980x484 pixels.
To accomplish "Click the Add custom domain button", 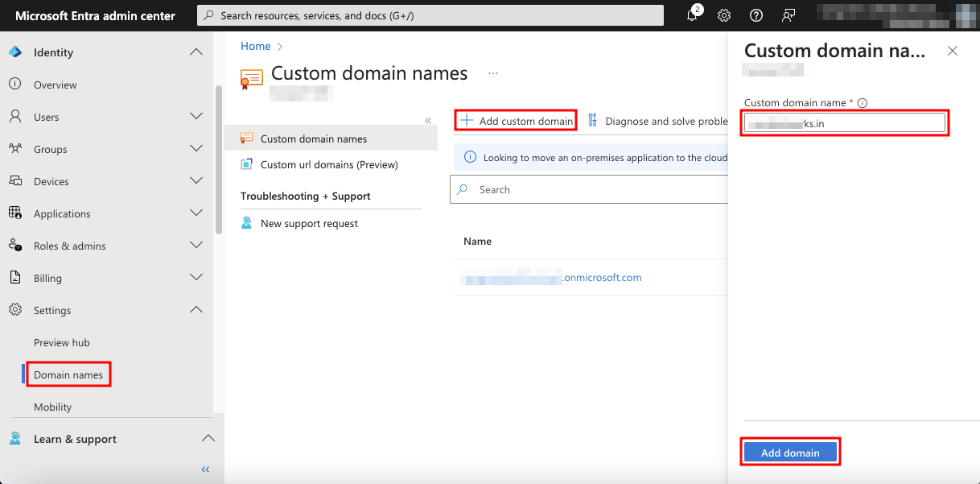I will [516, 121].
